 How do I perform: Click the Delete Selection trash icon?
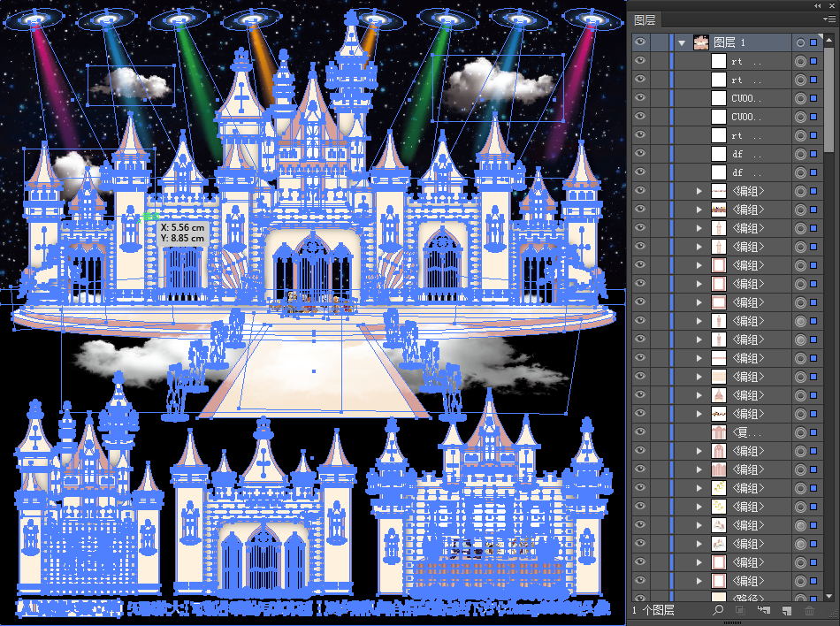coord(809,610)
